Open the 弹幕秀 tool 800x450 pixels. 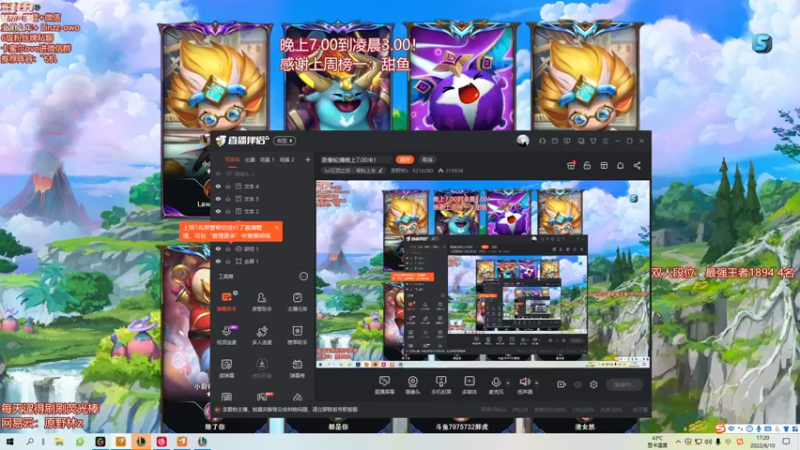click(x=297, y=368)
